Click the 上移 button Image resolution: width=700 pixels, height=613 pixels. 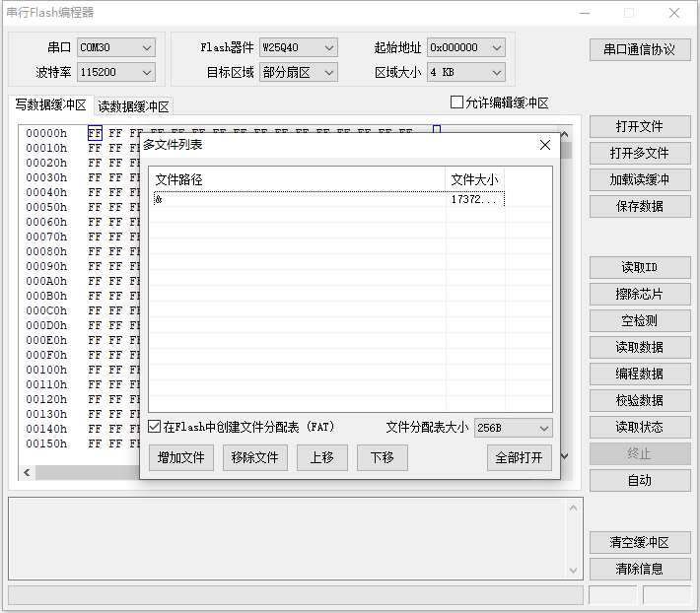click(x=322, y=458)
